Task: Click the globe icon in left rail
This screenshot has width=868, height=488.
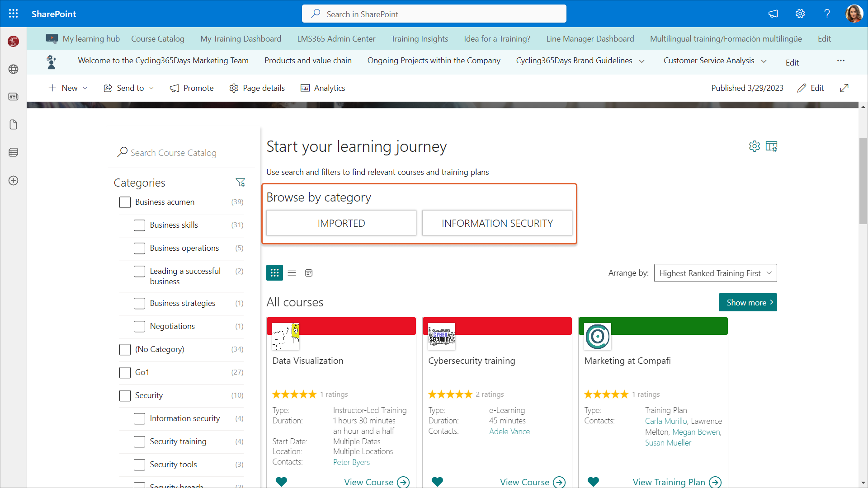Action: [13, 69]
